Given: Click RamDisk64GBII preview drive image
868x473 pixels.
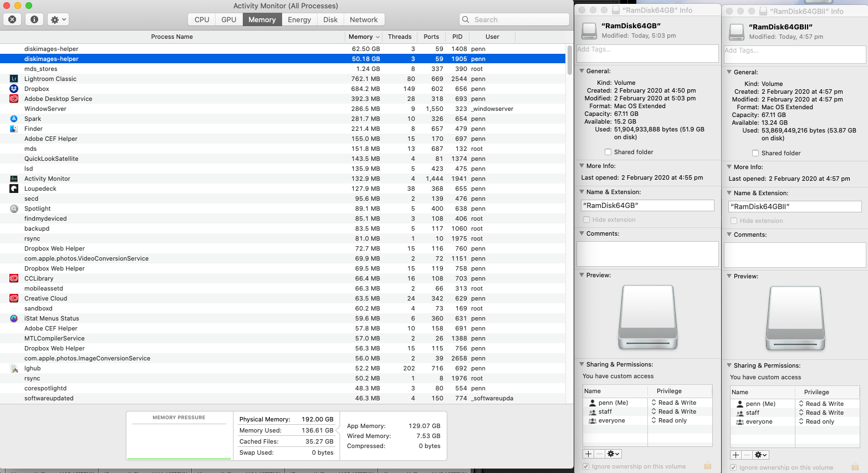Looking at the screenshot, I should 796,318.
